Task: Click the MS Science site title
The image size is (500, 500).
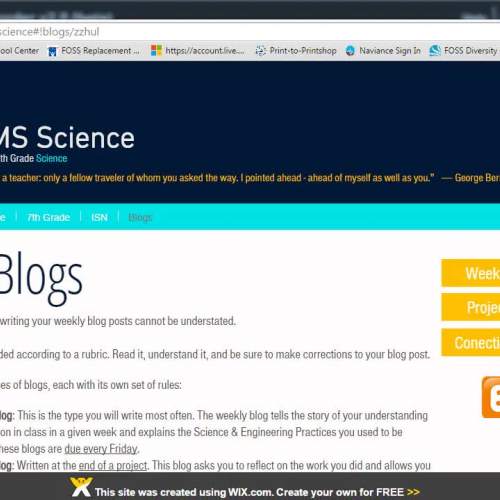Action: click(x=67, y=137)
